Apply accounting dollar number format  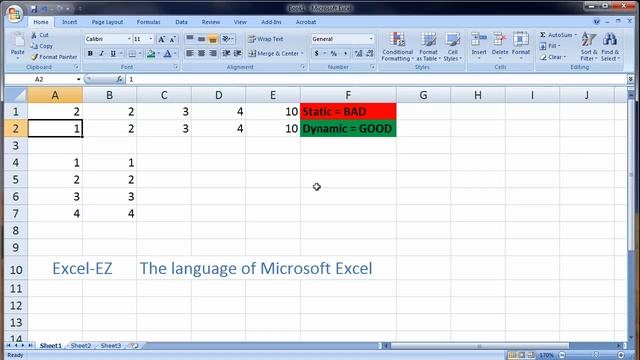316,53
